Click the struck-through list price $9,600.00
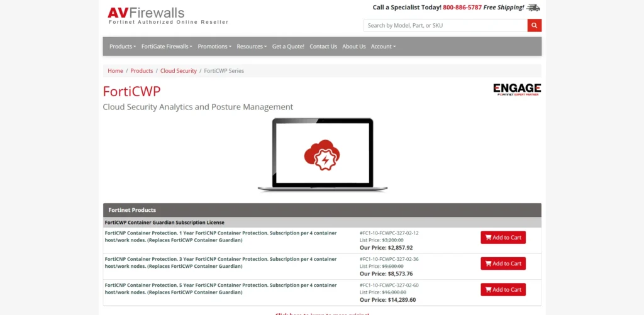This screenshot has height=315, width=644. pyautogui.click(x=392, y=266)
